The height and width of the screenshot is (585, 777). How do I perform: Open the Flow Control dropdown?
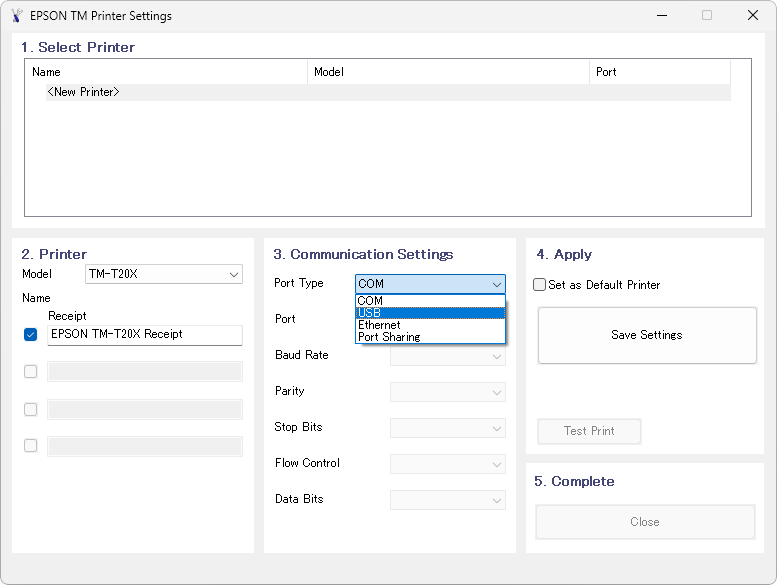[447, 464]
